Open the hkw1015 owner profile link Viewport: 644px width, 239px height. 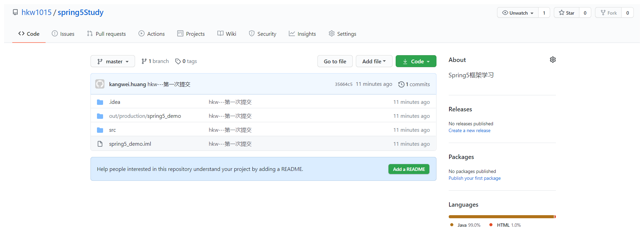[x=36, y=12]
